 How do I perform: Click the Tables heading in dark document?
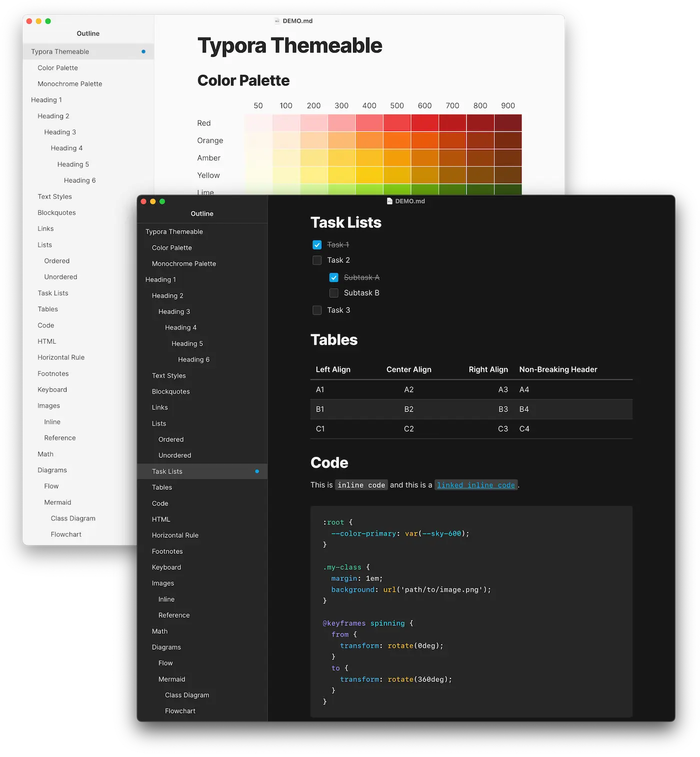click(334, 340)
